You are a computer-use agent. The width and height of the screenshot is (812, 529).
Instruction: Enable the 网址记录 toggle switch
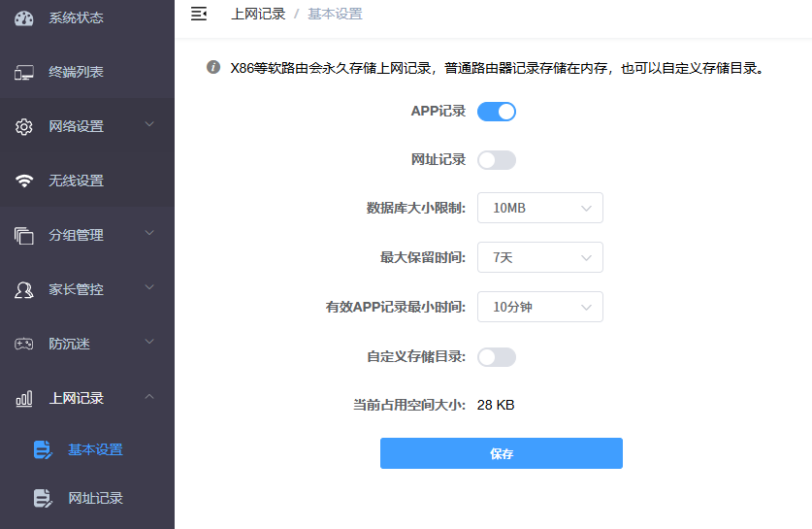tap(497, 160)
